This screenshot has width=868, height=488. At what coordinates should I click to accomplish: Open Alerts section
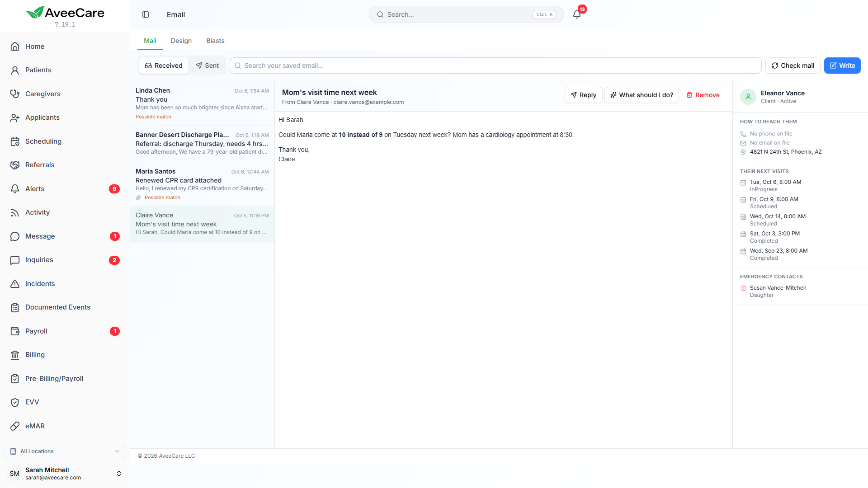(65, 189)
